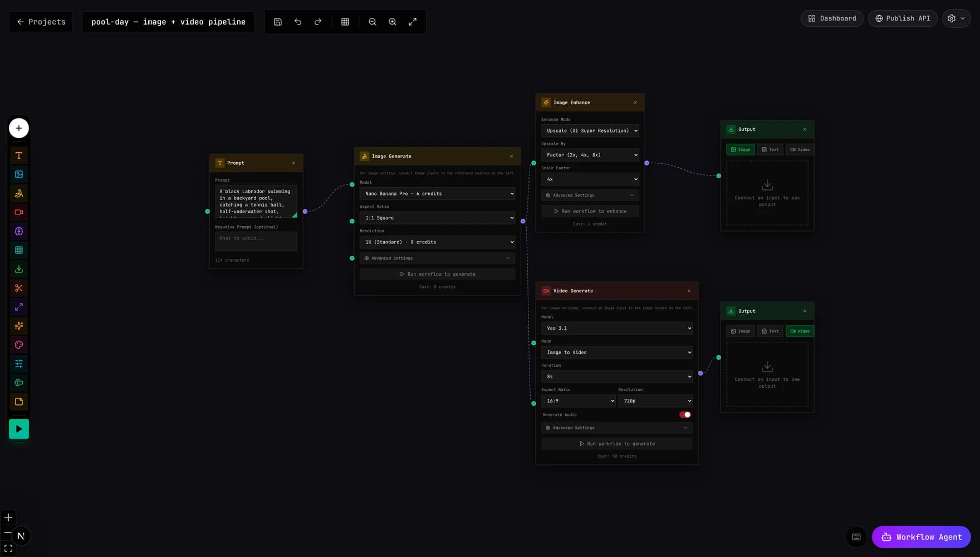Select the green download Output tool
The width and height of the screenshot is (980, 557).
(x=19, y=269)
